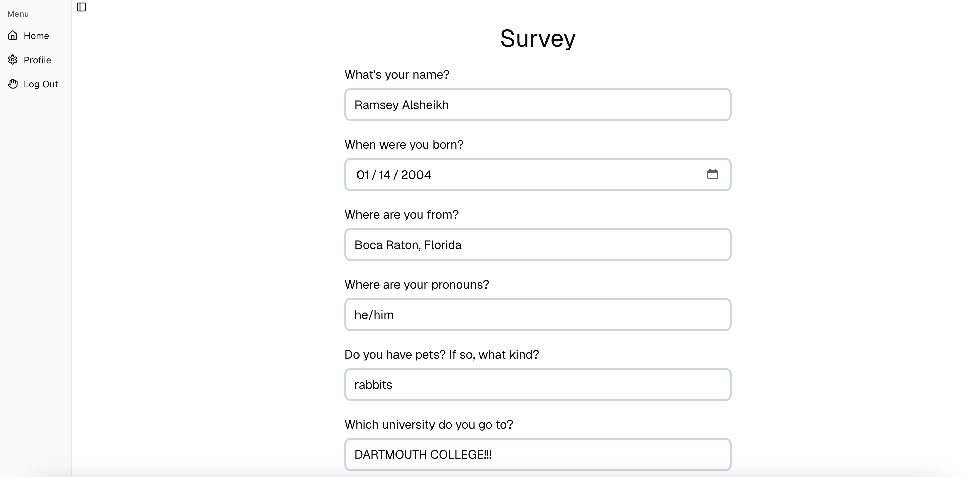980x477 pixels.
Task: Select the year 2004 in birth date
Action: [x=416, y=175]
